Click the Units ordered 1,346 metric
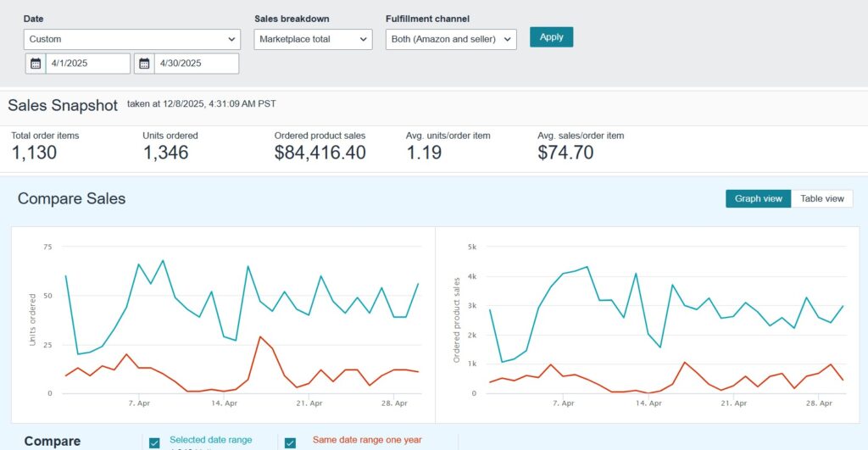 click(x=165, y=153)
